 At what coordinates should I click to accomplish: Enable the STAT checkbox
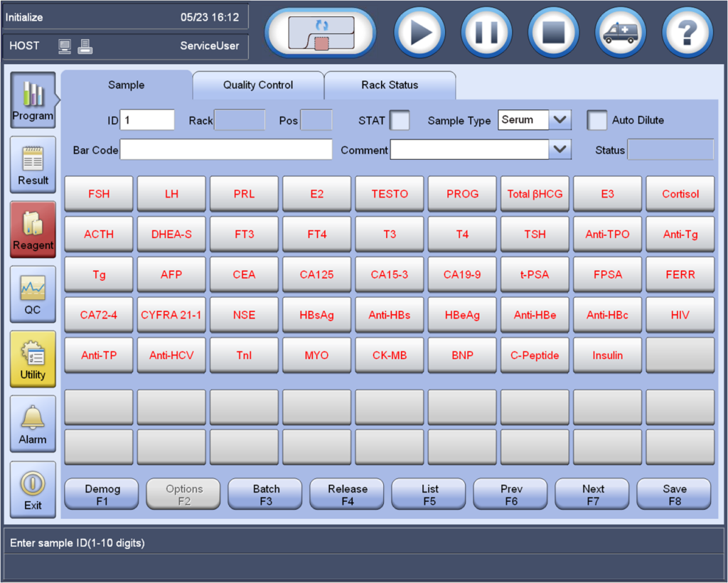(400, 120)
